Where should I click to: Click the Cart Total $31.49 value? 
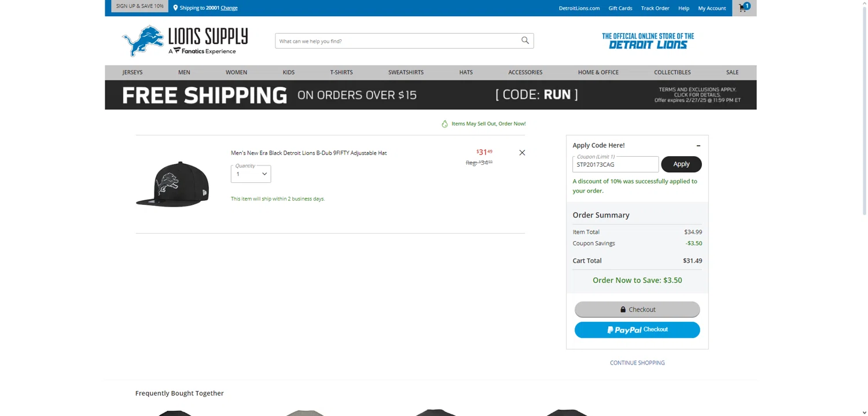click(692, 261)
